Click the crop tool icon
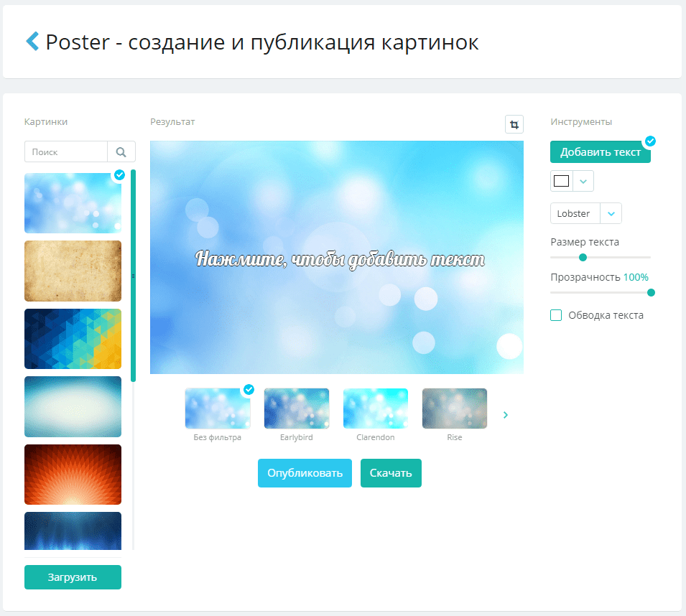This screenshot has height=616, width=686. [x=514, y=124]
